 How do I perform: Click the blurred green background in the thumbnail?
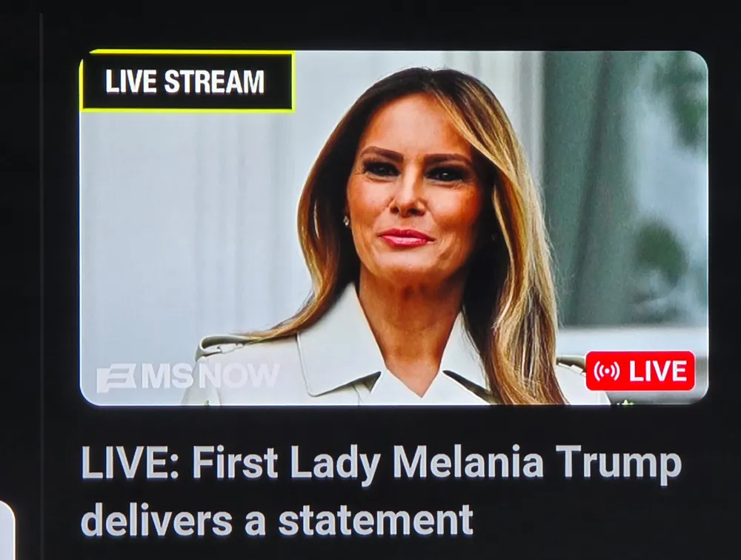pos(628,189)
